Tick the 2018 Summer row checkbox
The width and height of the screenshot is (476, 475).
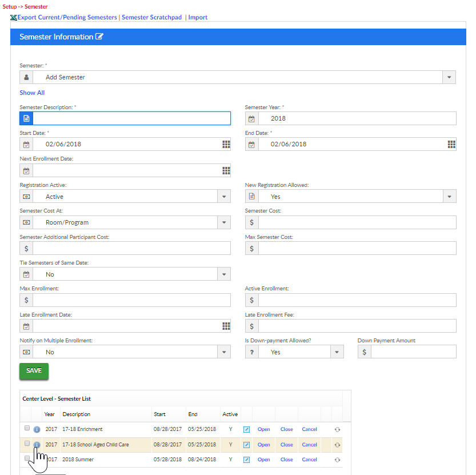coord(27,458)
